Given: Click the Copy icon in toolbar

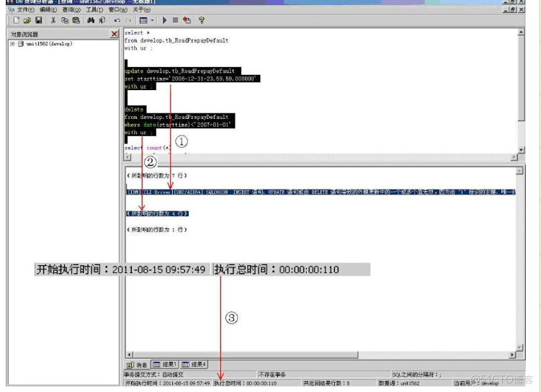Looking at the screenshot, I should click(x=65, y=20).
